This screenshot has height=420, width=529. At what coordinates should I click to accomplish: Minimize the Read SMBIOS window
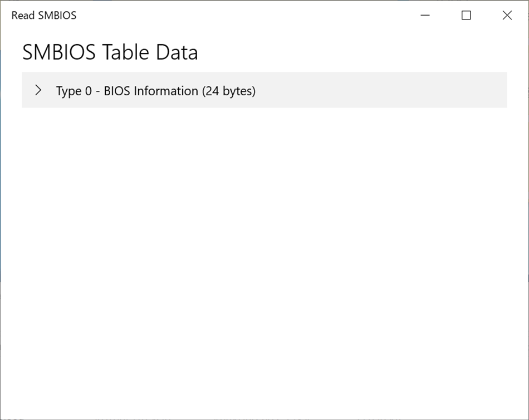(425, 15)
